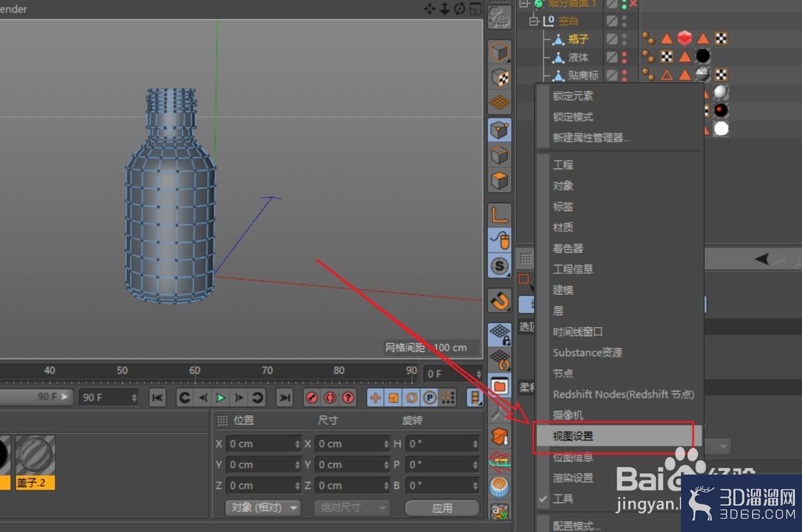This screenshot has height=532, width=802.
Task: Toggle the viewport layout window icon
Action: coord(475,8)
